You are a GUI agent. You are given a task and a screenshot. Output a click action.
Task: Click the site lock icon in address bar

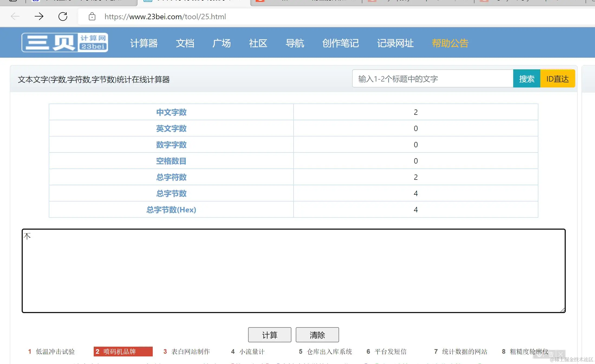pos(92,17)
